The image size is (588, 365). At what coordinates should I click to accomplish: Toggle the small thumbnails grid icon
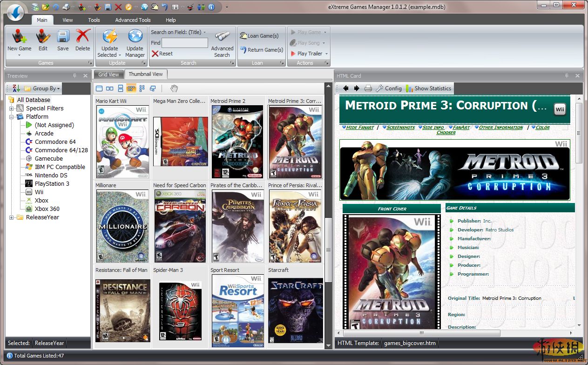pyautogui.click(x=142, y=88)
